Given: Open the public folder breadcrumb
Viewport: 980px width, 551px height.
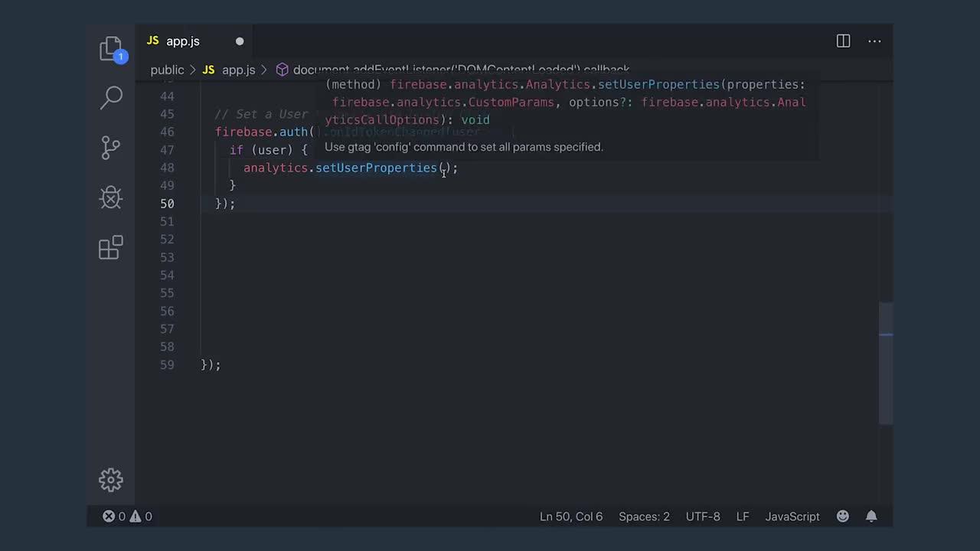Looking at the screenshot, I should point(167,70).
